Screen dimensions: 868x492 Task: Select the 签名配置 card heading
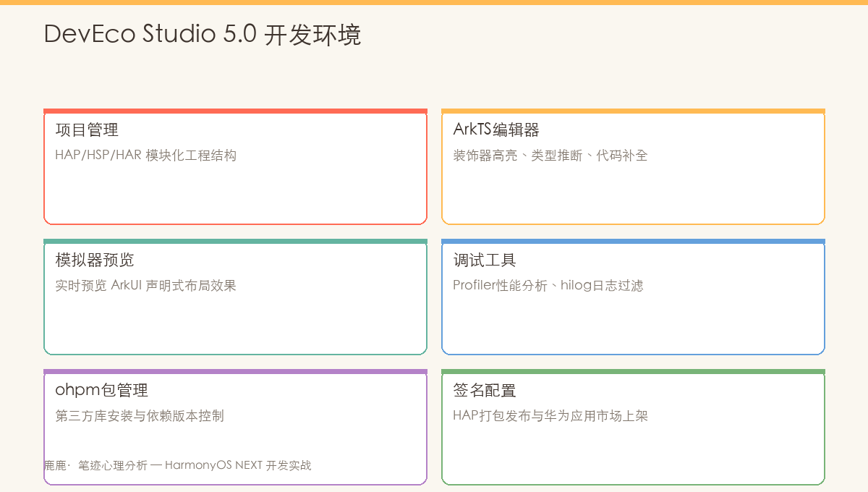point(485,391)
